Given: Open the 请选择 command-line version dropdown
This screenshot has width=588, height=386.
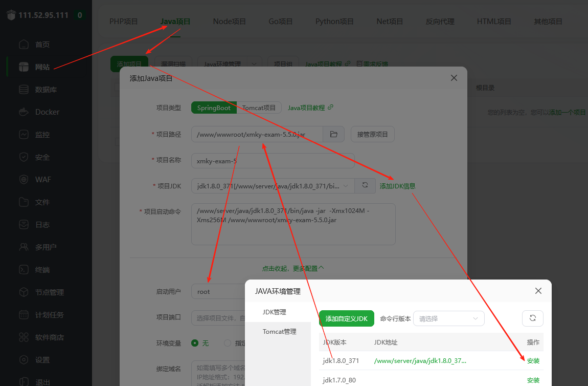Looking at the screenshot, I should 448,318.
